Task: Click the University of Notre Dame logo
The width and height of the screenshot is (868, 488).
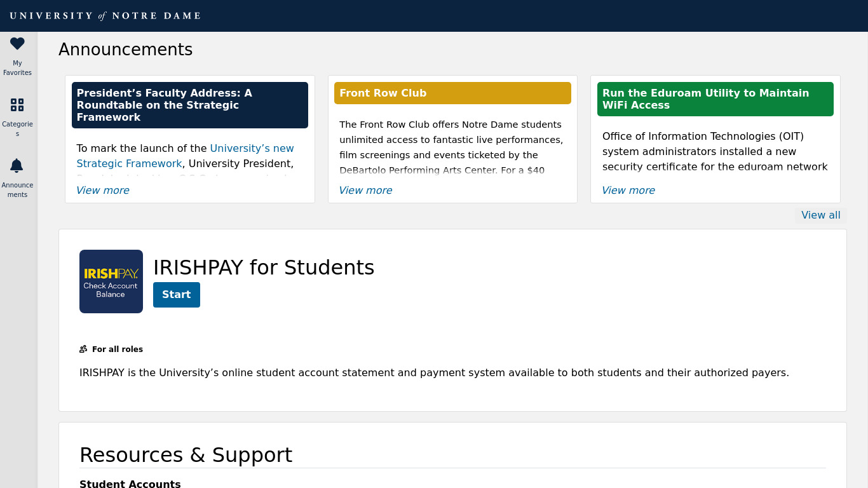Action: pos(105,16)
